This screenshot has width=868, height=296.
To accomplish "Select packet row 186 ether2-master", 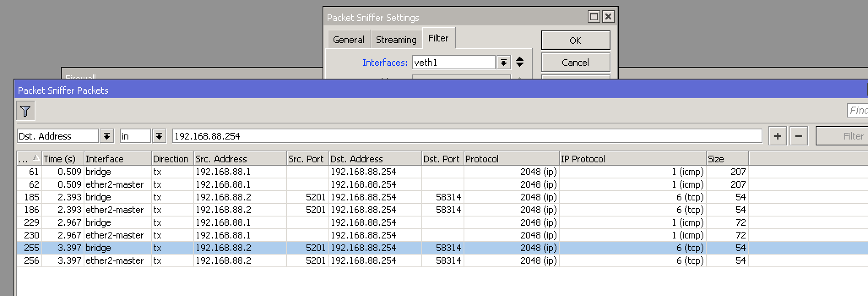I will [x=442, y=210].
